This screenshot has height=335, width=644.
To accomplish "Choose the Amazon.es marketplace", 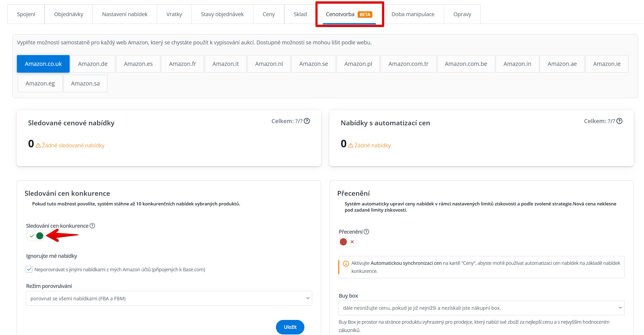I will (x=138, y=64).
